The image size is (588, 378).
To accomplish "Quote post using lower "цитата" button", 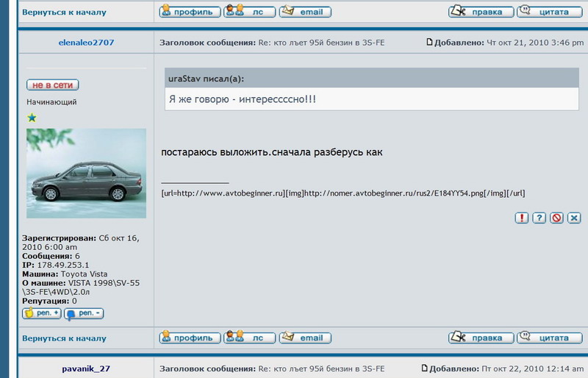I will tap(545, 338).
